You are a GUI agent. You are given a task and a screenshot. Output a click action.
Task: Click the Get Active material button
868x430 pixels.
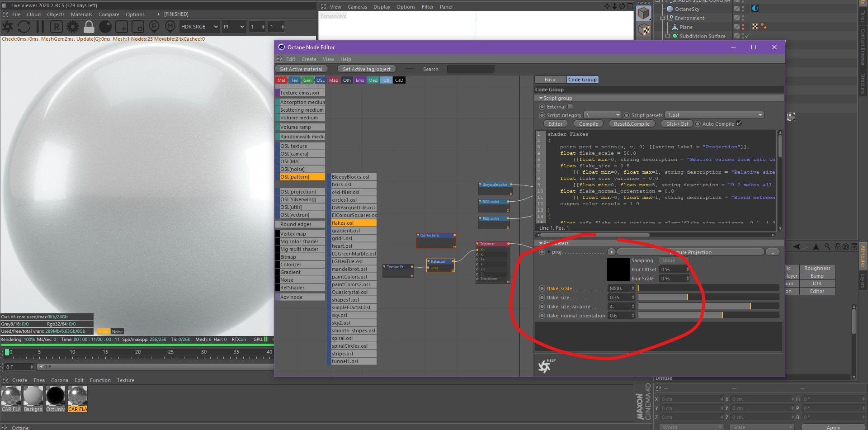tap(301, 69)
